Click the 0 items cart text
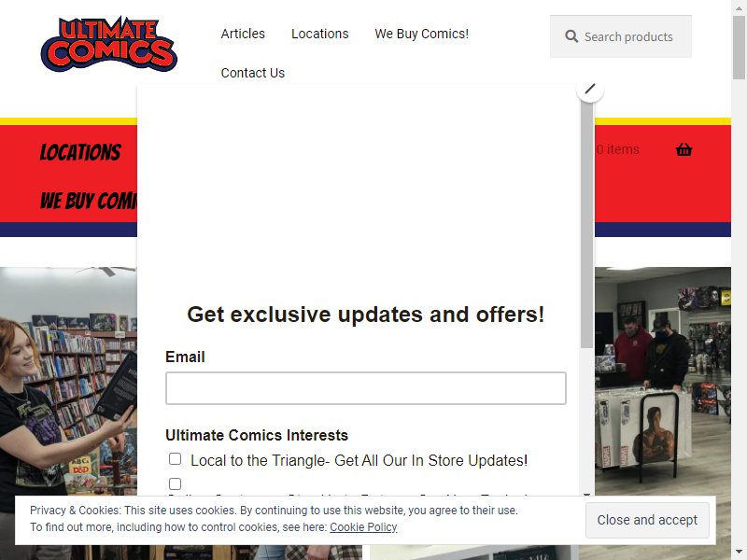The height and width of the screenshot is (560, 747). coord(617,149)
